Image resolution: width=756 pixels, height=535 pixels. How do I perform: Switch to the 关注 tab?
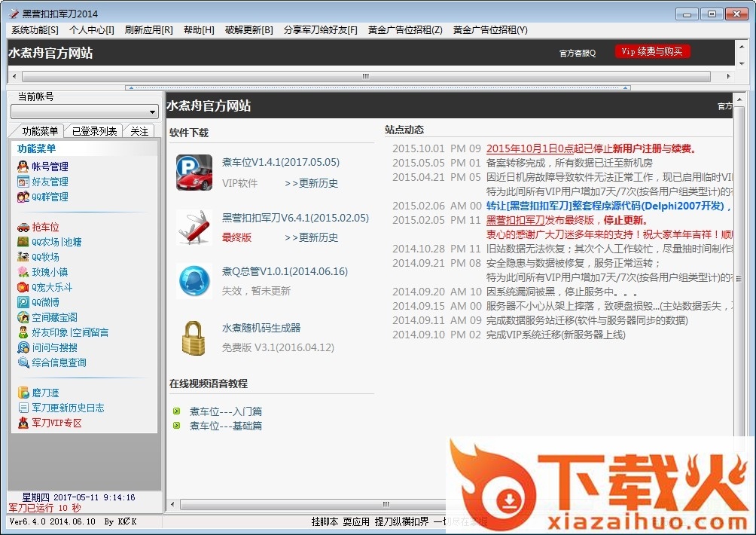click(x=139, y=131)
